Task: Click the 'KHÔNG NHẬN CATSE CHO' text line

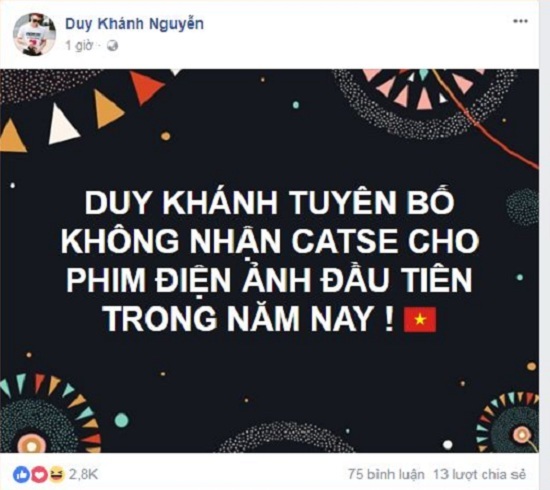Action: (x=270, y=241)
